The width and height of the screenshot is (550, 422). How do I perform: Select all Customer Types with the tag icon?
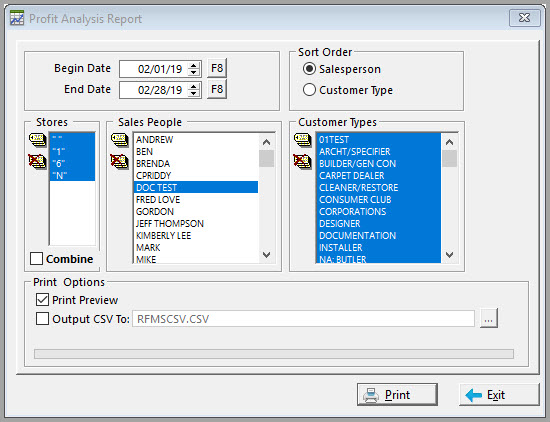pyautogui.click(x=303, y=140)
